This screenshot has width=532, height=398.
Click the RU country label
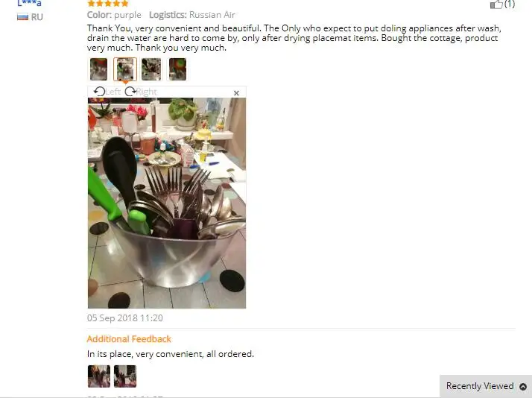(37, 17)
